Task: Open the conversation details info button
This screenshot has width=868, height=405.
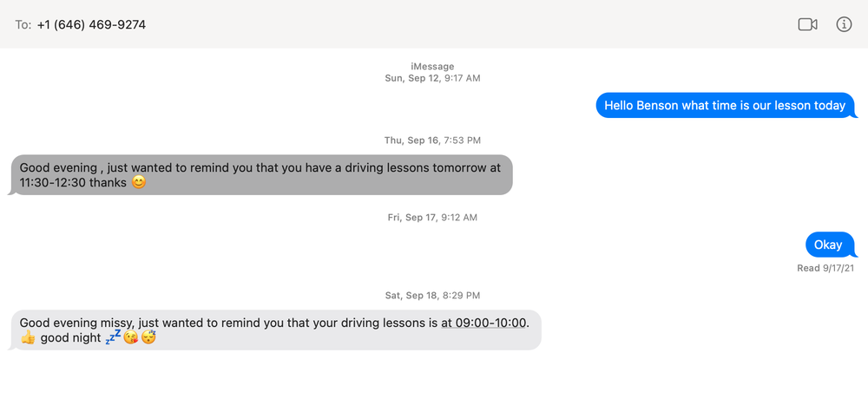Action: (x=844, y=24)
